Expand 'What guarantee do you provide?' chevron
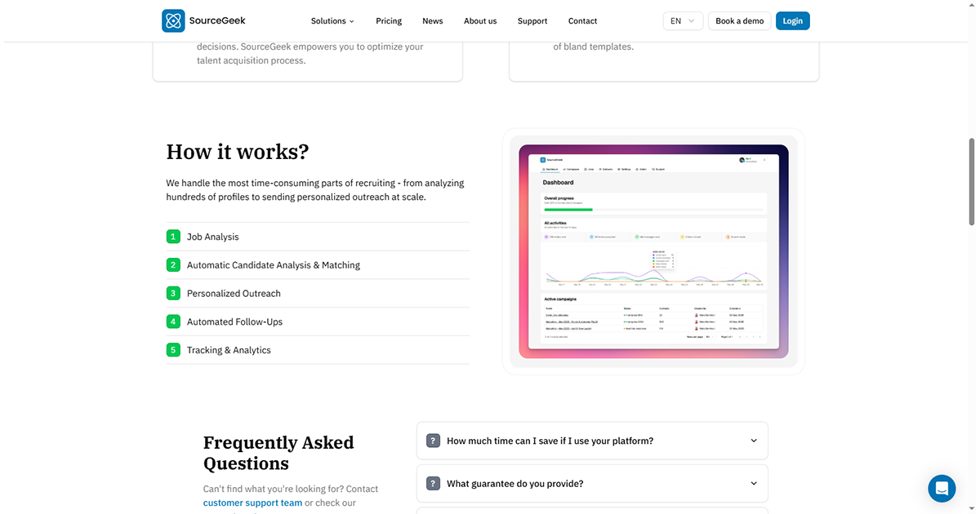Screen dimensions: 980x514 click(754, 484)
